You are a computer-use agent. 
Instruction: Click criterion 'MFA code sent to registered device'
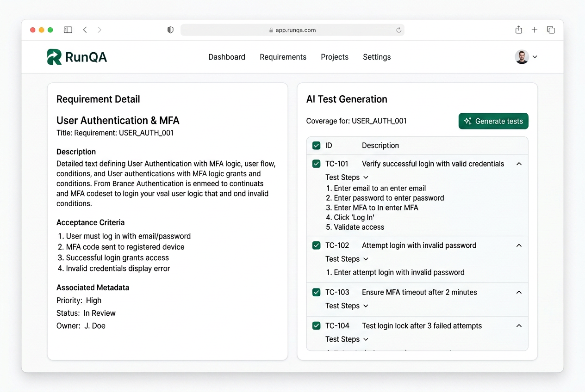pos(121,247)
